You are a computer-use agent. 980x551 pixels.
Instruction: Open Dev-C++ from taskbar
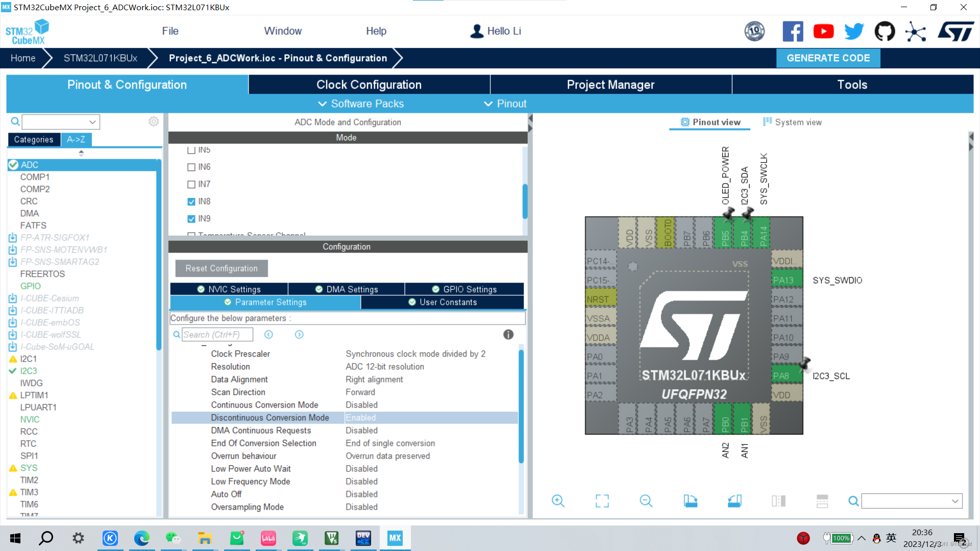point(363,538)
